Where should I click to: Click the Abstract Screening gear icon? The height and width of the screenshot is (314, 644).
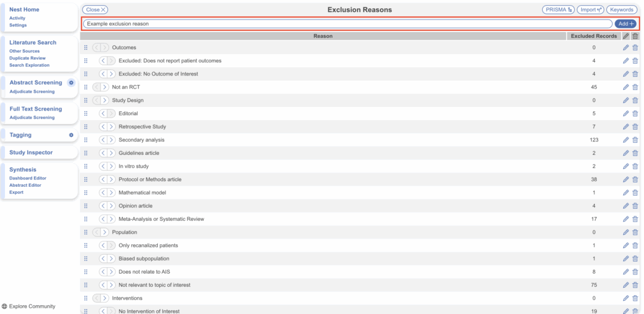click(x=71, y=83)
